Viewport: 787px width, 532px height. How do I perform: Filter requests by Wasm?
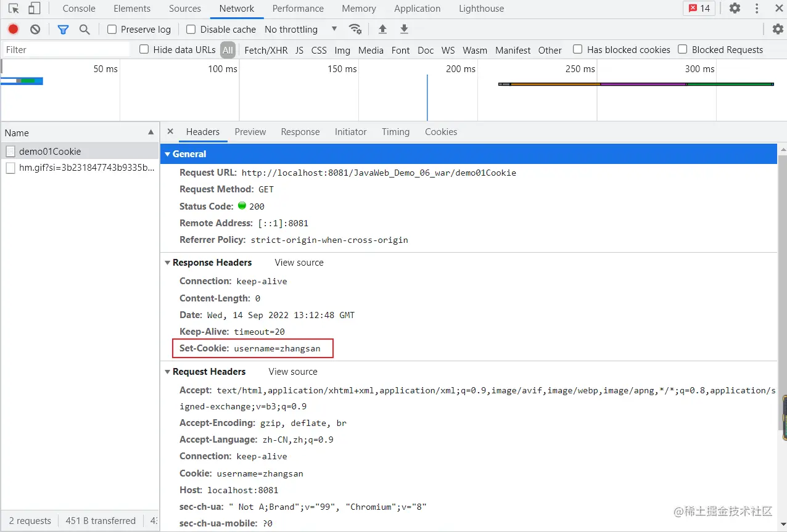click(x=475, y=50)
